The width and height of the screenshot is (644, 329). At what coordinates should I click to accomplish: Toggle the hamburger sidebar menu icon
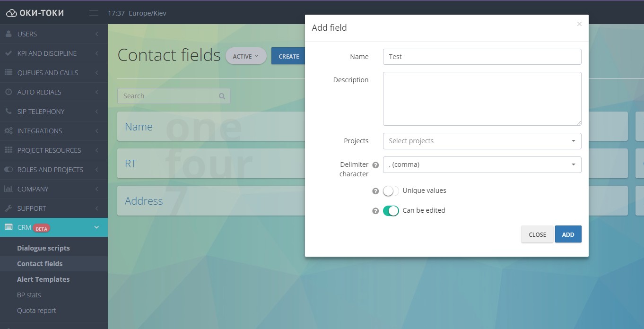pyautogui.click(x=94, y=13)
